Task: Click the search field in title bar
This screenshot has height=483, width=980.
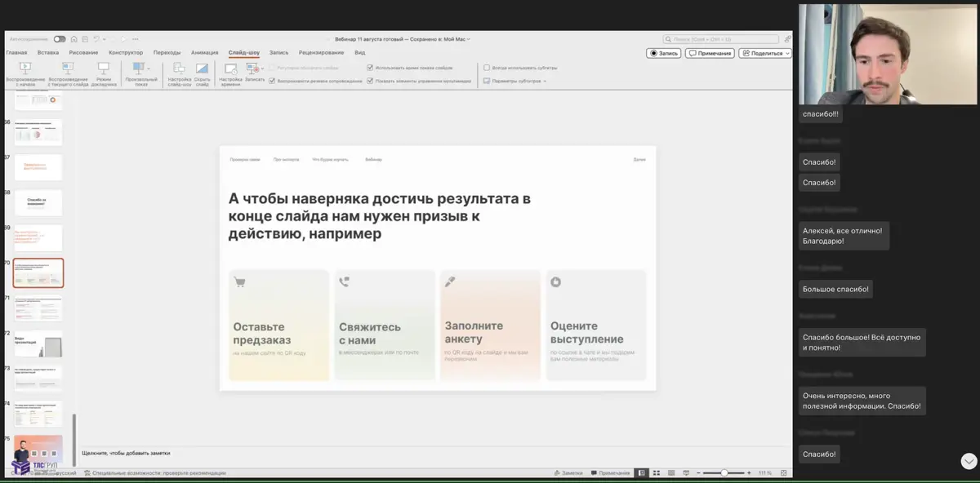Action: point(722,38)
